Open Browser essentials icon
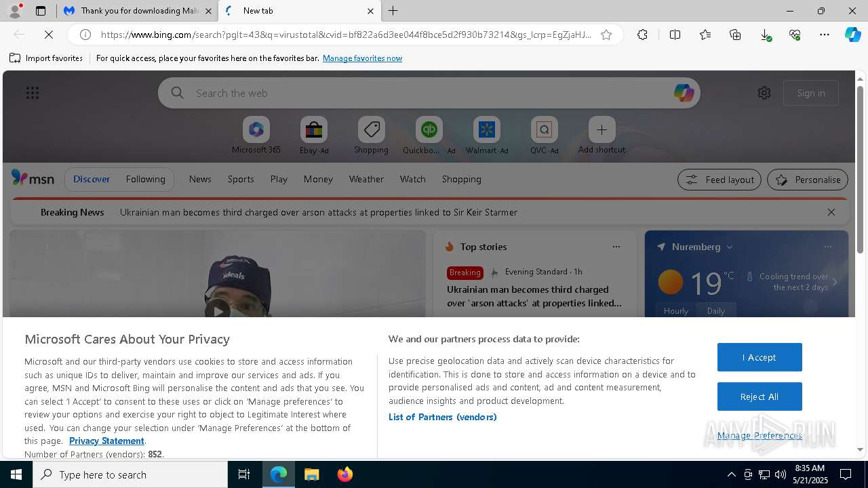The width and height of the screenshot is (868, 488). [795, 35]
